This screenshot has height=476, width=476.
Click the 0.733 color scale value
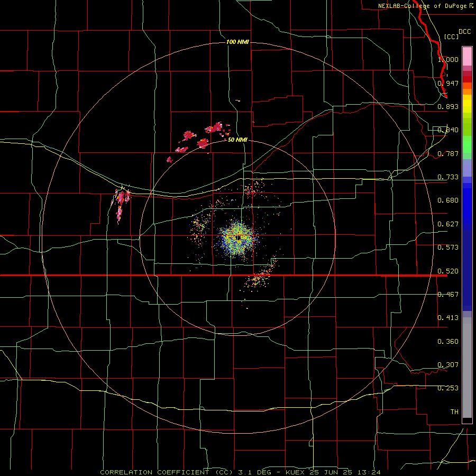[x=448, y=177]
